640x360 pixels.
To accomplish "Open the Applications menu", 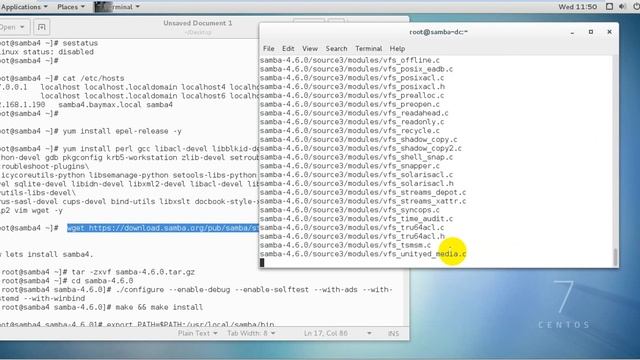I will pyautogui.click(x=24, y=7).
